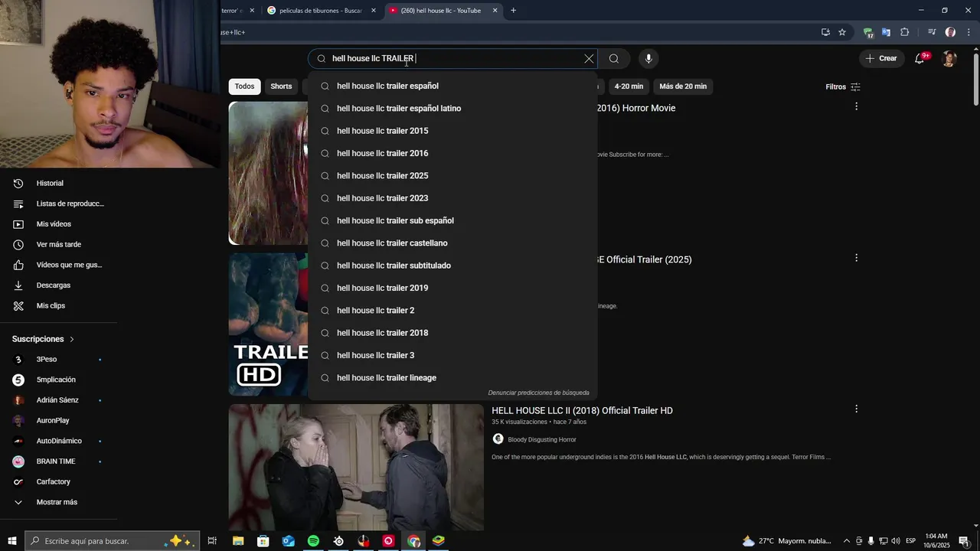
Task: Open YouTube account avatar menu
Action: click(x=949, y=59)
